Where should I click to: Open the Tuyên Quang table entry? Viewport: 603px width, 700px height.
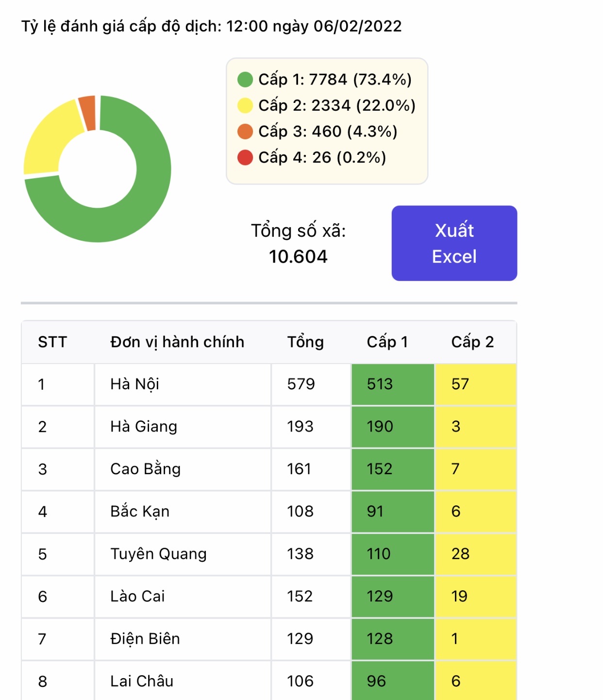[158, 554]
